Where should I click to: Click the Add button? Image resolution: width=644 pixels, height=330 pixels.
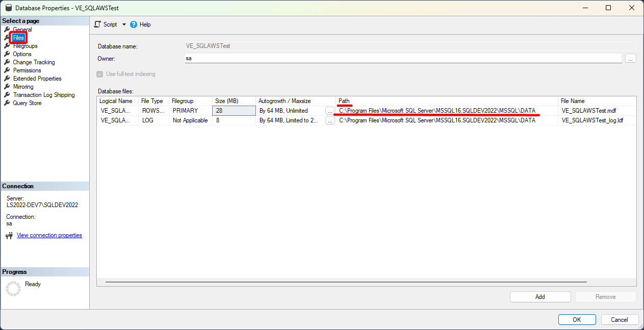(x=540, y=297)
